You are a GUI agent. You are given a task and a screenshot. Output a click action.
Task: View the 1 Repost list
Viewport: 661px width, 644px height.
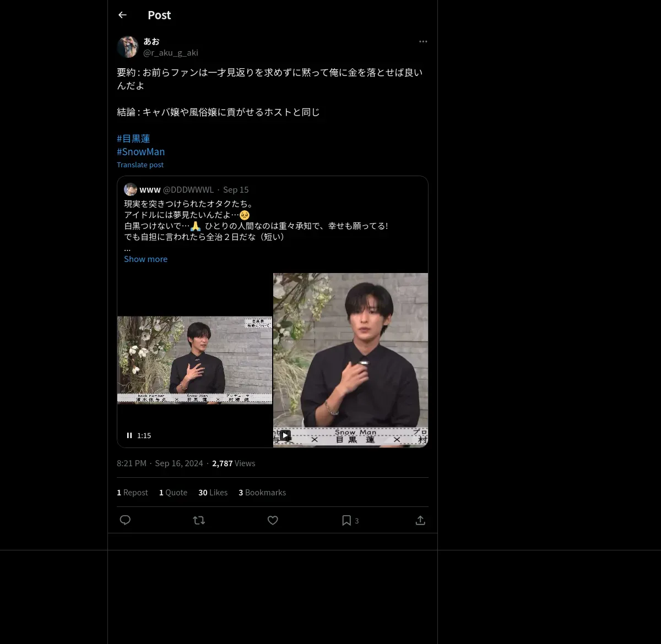[x=132, y=493]
